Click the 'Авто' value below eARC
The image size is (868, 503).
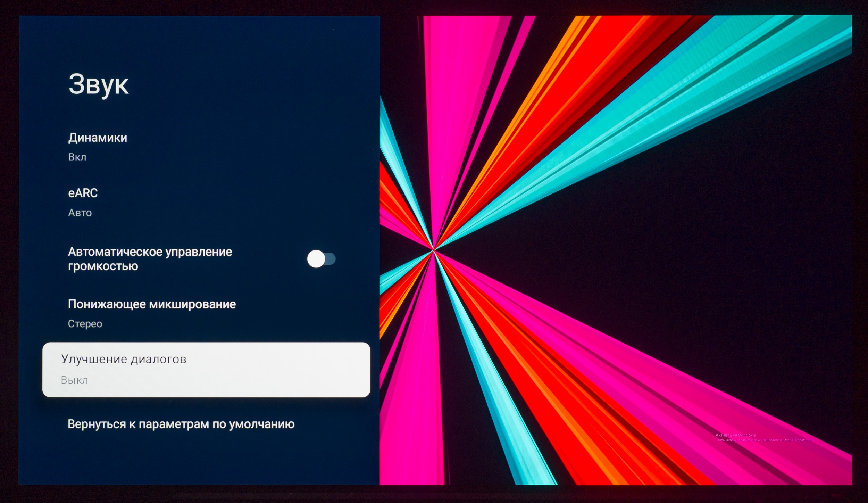80,213
